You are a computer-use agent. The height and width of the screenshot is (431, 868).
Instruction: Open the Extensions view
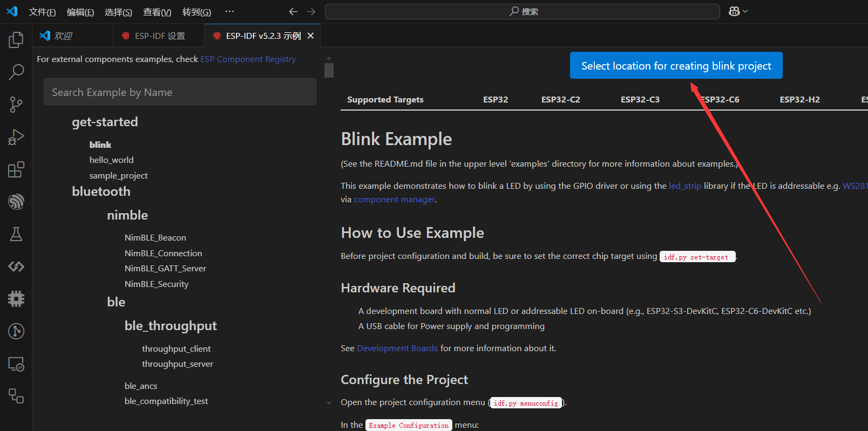point(16,169)
